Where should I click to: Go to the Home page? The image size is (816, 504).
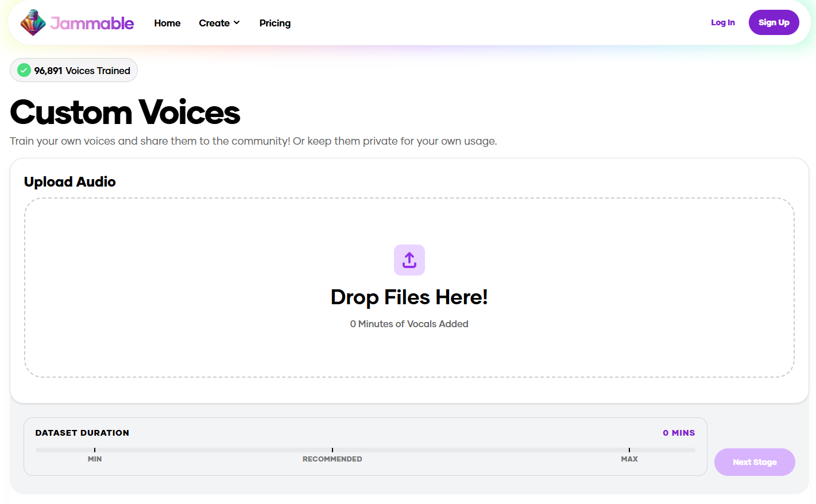point(167,23)
